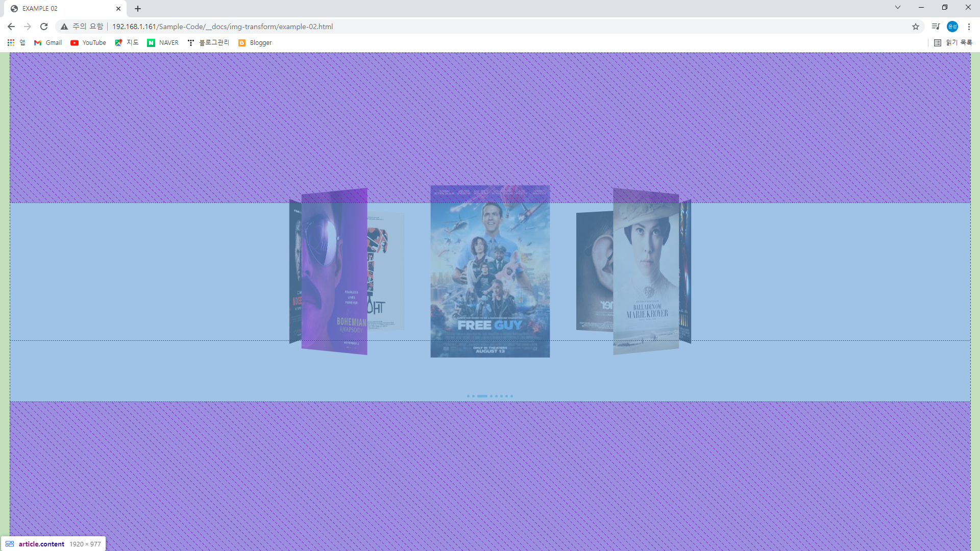Click the browser back arrow

coord(11,27)
